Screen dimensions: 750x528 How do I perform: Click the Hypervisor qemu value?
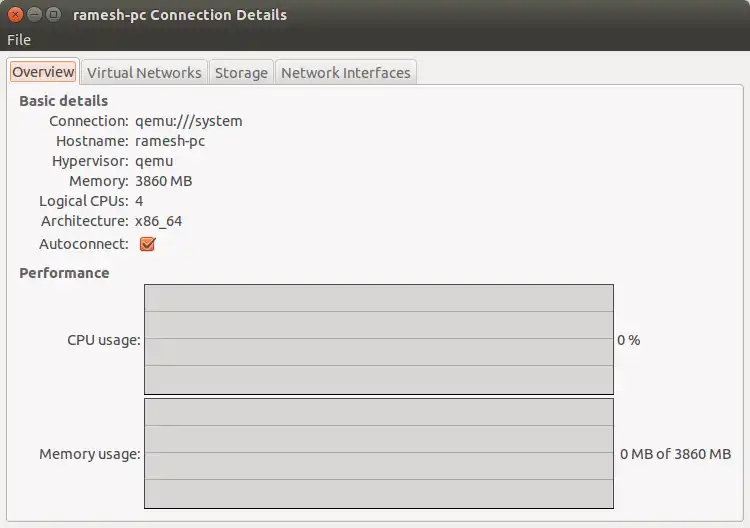pyautogui.click(x=154, y=161)
